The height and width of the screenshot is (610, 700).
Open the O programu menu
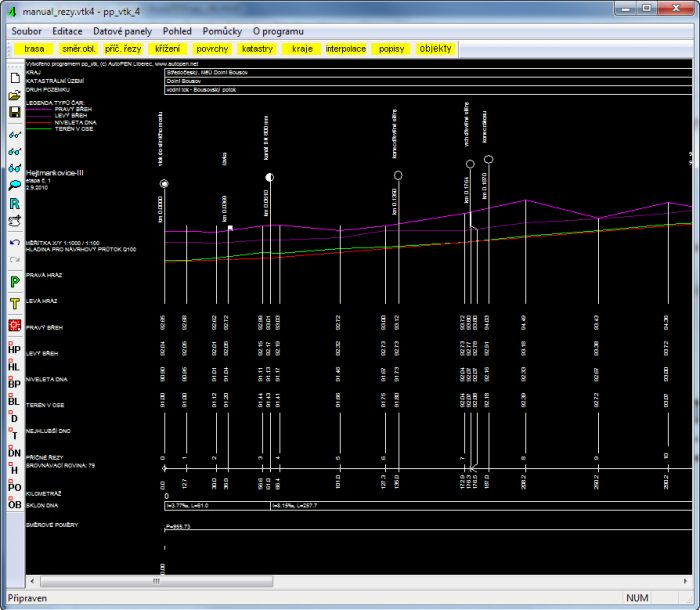pyautogui.click(x=278, y=31)
